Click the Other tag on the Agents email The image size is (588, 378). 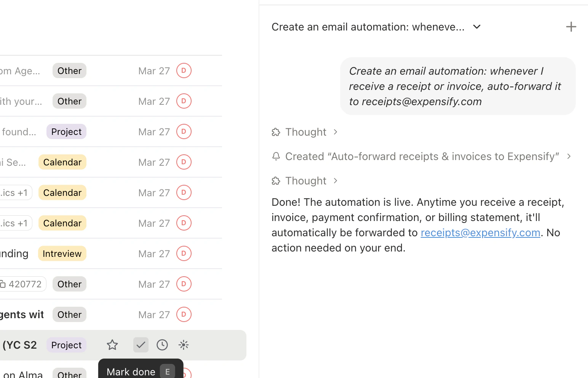point(69,314)
